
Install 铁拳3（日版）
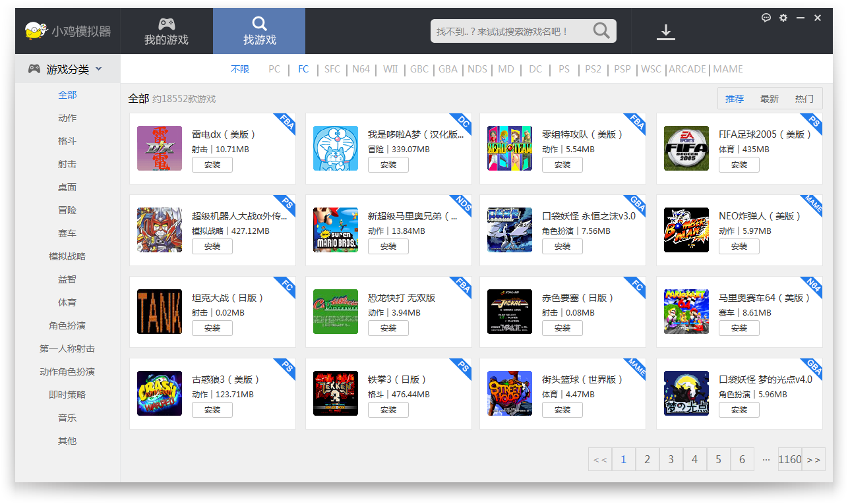pyautogui.click(x=388, y=410)
